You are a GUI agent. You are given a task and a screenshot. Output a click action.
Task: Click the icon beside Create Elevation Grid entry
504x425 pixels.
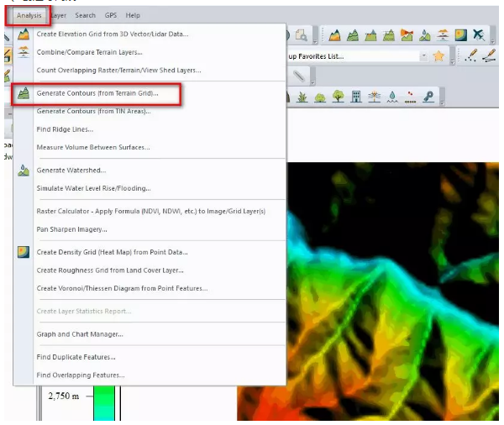pos(24,34)
